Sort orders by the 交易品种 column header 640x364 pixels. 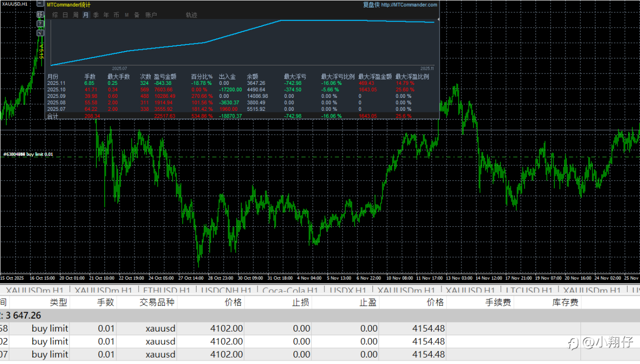(157, 302)
